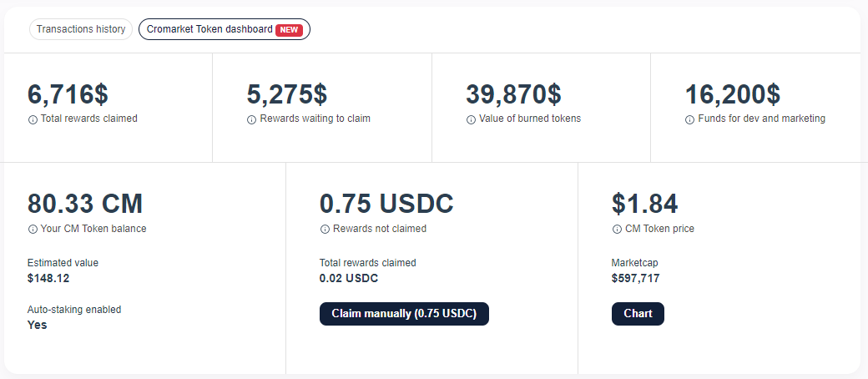Select the 6,716$ total rewards value

click(x=68, y=94)
